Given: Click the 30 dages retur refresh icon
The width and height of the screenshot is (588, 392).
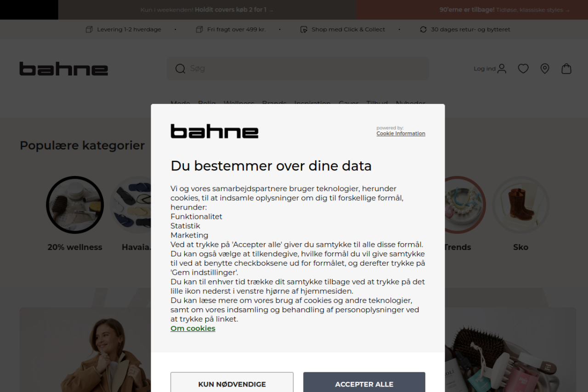Looking at the screenshot, I should 423,29.
